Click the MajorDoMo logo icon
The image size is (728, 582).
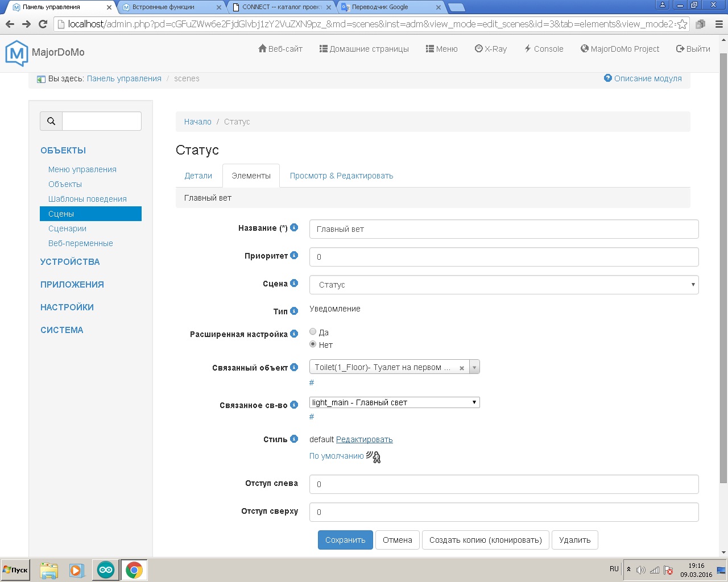point(16,53)
